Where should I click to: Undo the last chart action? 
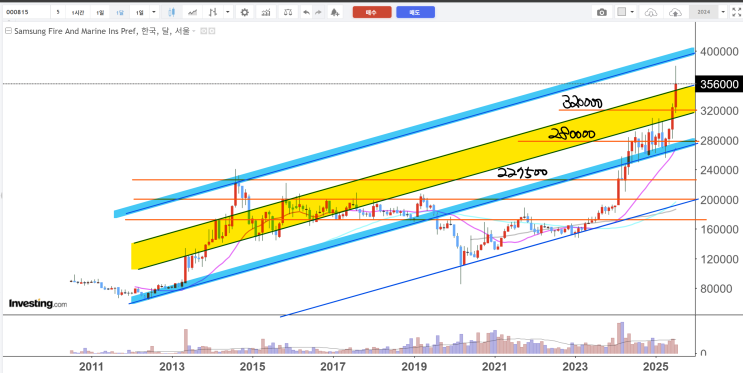(x=306, y=12)
